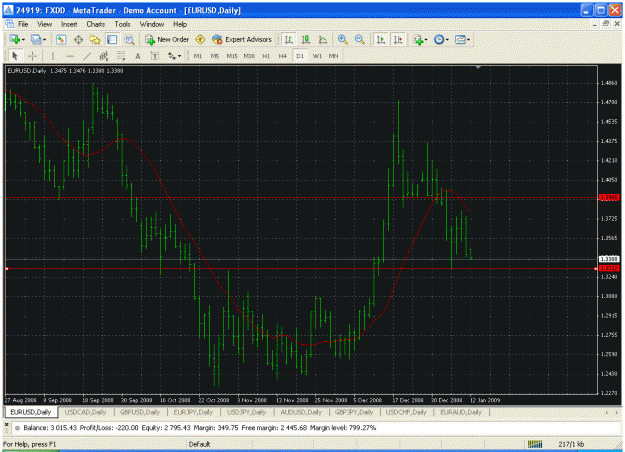Toggle the Data Window crosshair-target icon
This screenshot has height=452, width=625.
tap(78, 39)
